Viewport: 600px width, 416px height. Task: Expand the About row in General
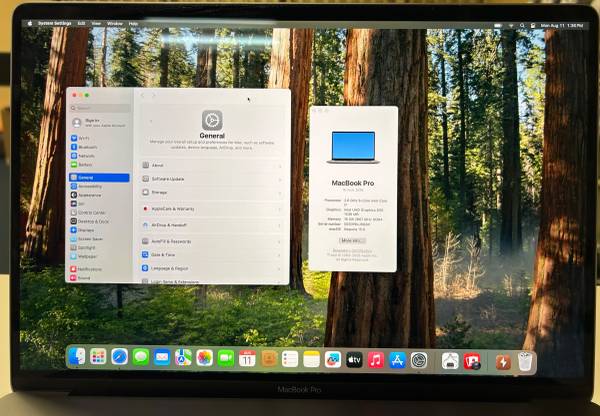click(x=210, y=166)
